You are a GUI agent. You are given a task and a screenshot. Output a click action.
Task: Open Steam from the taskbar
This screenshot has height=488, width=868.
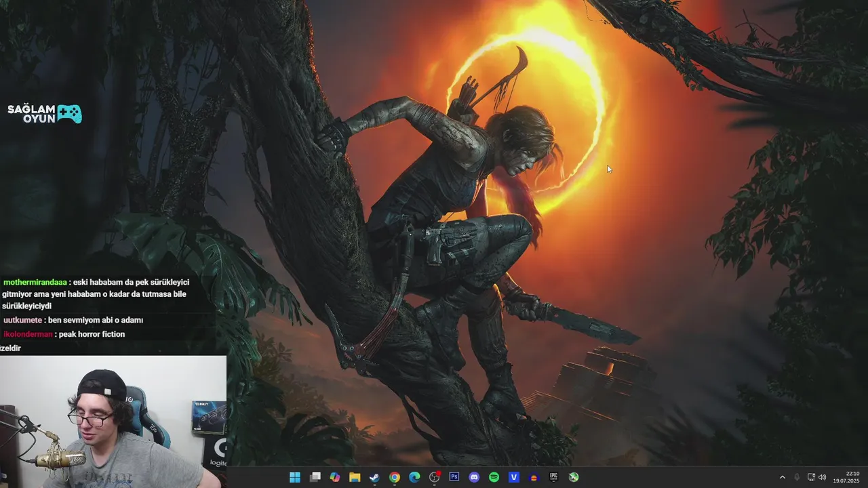(374, 477)
